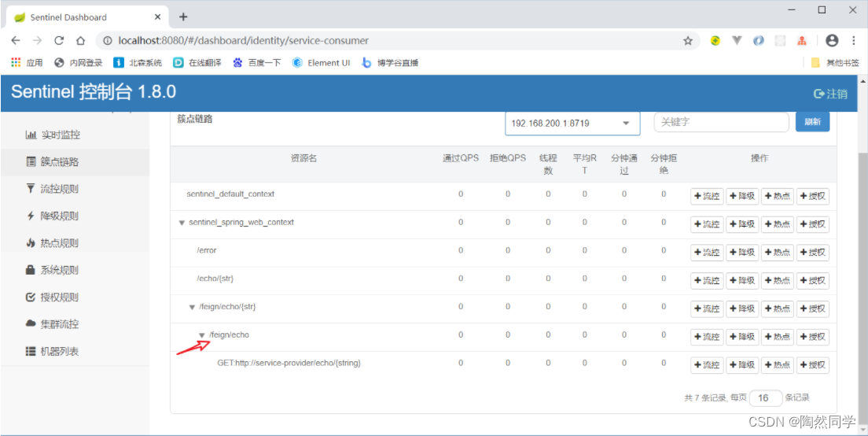This screenshot has height=436, width=868.
Task: Add 降级 for GET:http://service-provider/echo/{string}
Action: click(742, 365)
